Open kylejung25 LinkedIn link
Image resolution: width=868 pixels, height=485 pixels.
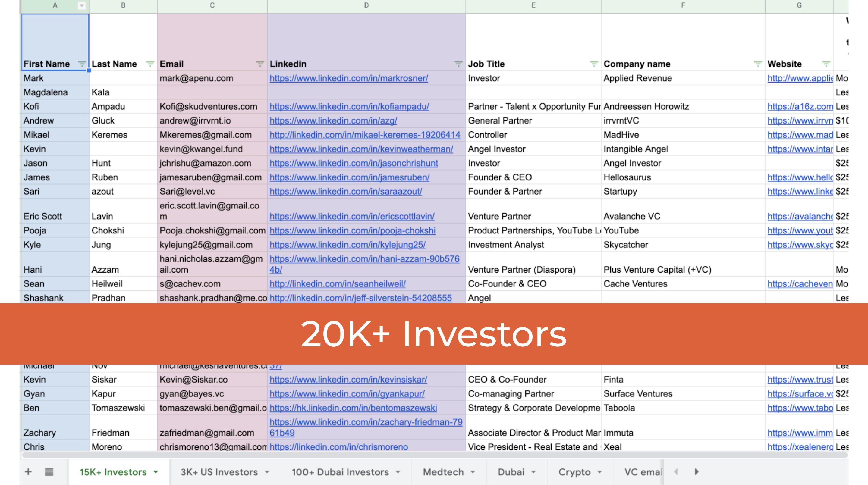[348, 245]
